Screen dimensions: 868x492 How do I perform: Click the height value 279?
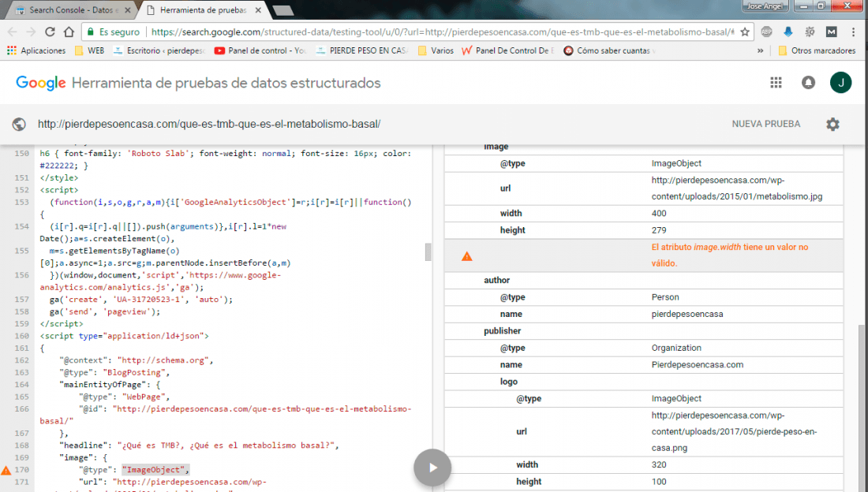coord(659,230)
